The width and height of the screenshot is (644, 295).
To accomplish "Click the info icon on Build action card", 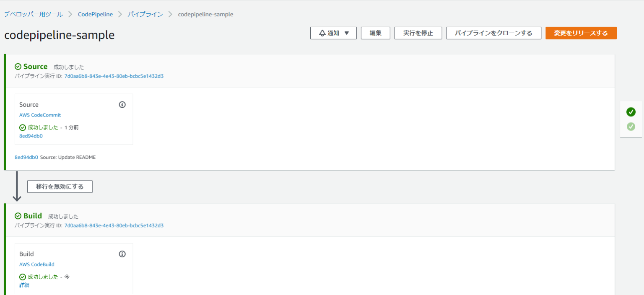I will (x=122, y=254).
